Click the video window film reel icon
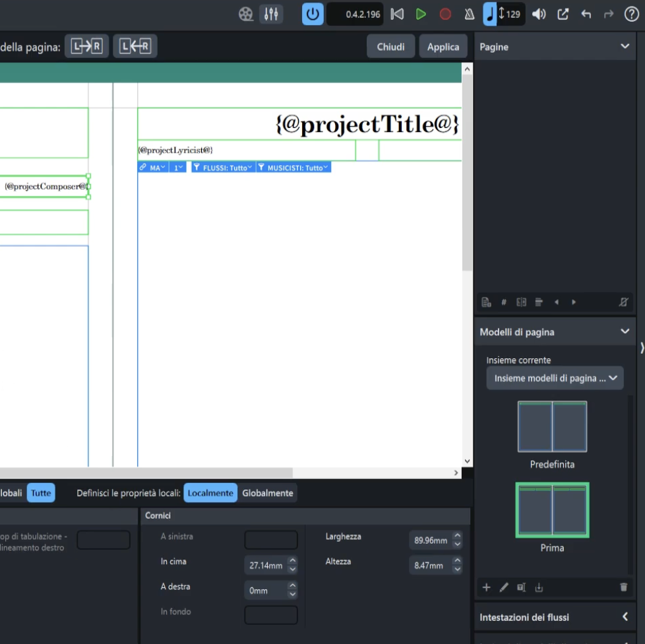This screenshot has height=644, width=645. (246, 14)
